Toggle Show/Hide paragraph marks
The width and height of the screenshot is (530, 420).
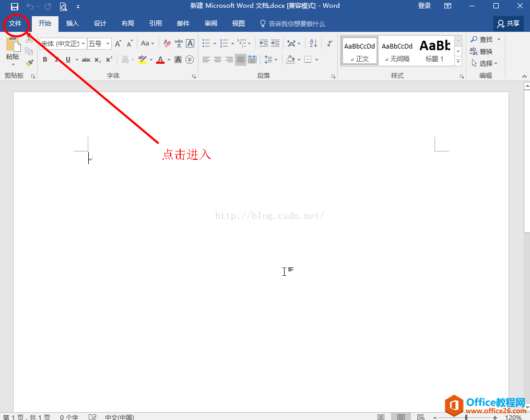click(x=329, y=43)
